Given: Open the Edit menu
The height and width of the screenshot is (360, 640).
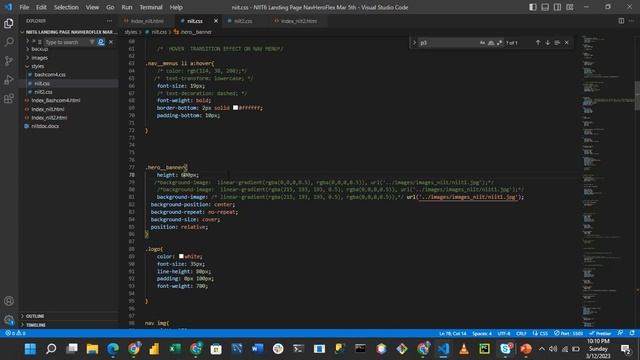Looking at the screenshot, I should point(41,7).
